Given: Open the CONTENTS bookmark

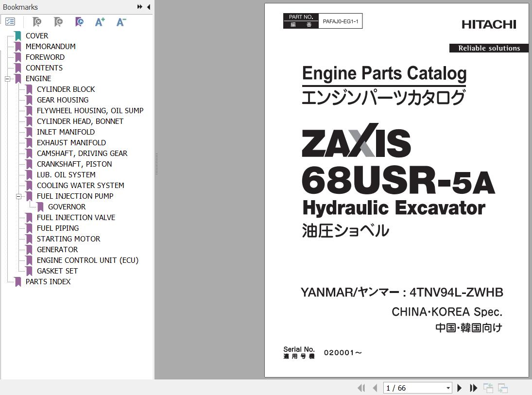Looking at the screenshot, I should click(x=44, y=68).
